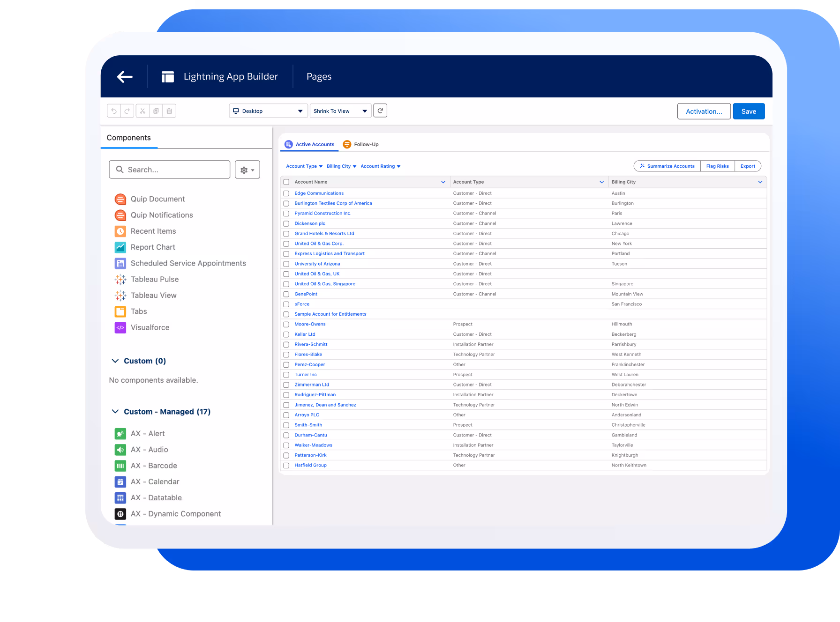Image resolution: width=840 pixels, height=622 pixels.
Task: Check the sForce row checkbox
Action: coord(286,304)
